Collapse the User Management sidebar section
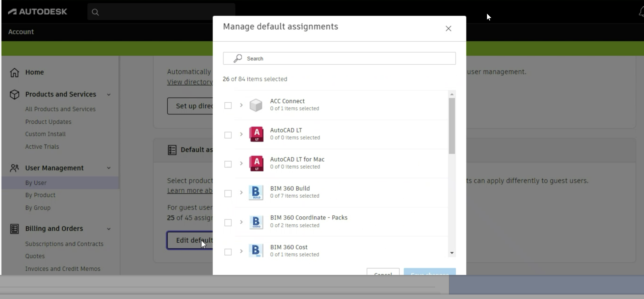 (x=109, y=168)
